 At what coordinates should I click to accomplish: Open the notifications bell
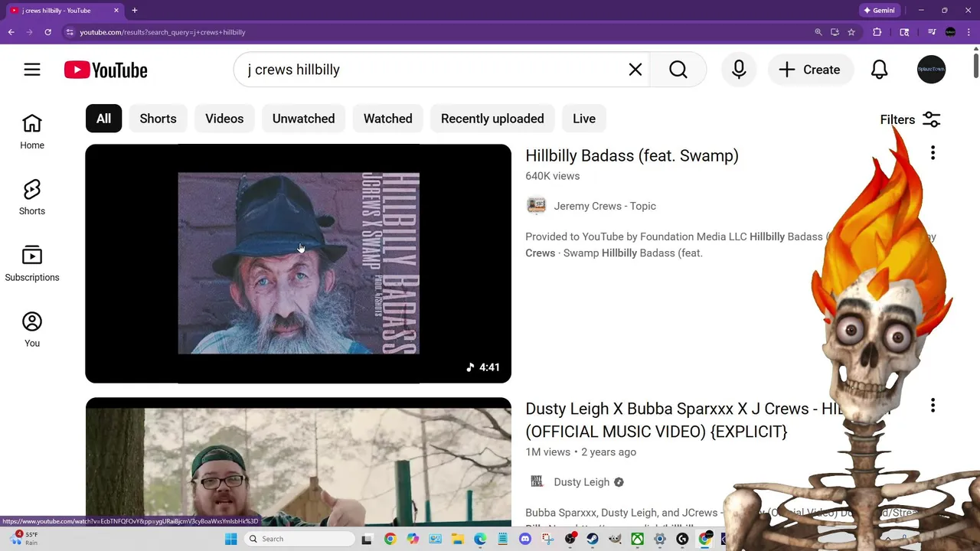(880, 70)
